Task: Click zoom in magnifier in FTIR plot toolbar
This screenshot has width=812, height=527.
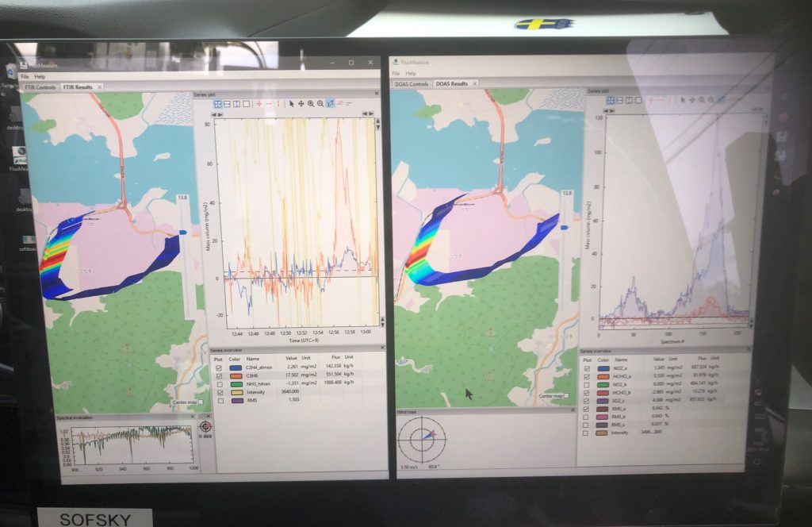Action: click(x=310, y=104)
